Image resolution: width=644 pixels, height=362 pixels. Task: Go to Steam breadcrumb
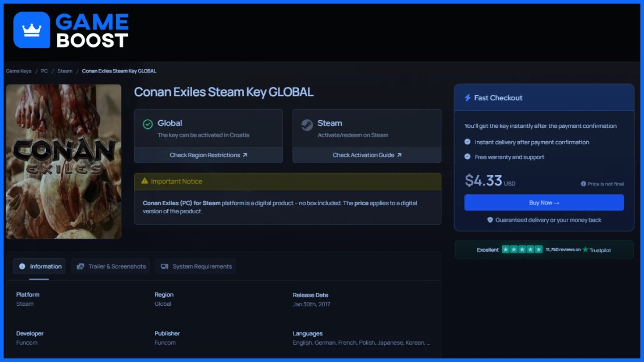click(65, 71)
